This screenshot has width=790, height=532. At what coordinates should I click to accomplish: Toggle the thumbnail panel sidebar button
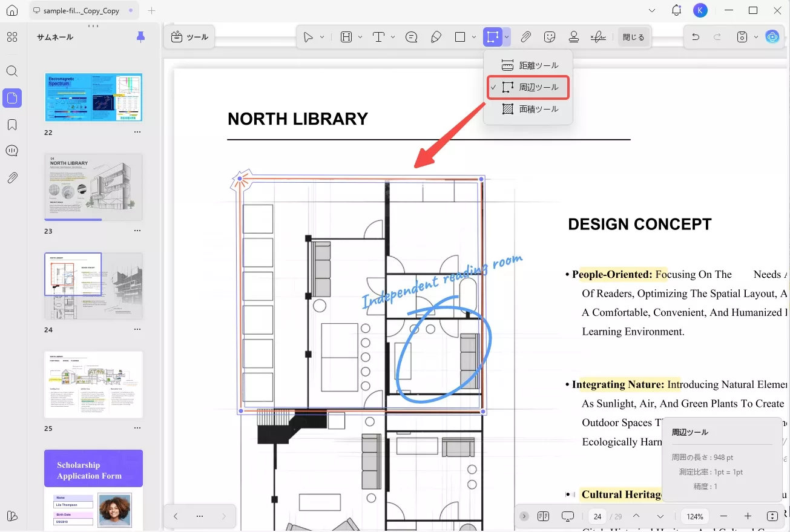tap(12, 98)
